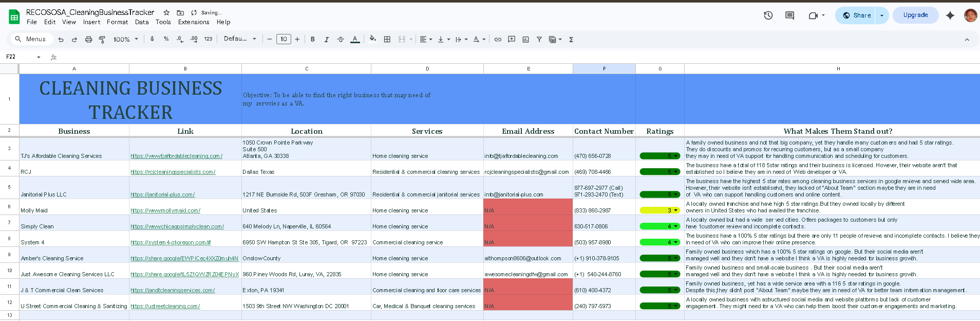Click the Upgrade button
Viewport: 980px width, 321px height.
(915, 15)
